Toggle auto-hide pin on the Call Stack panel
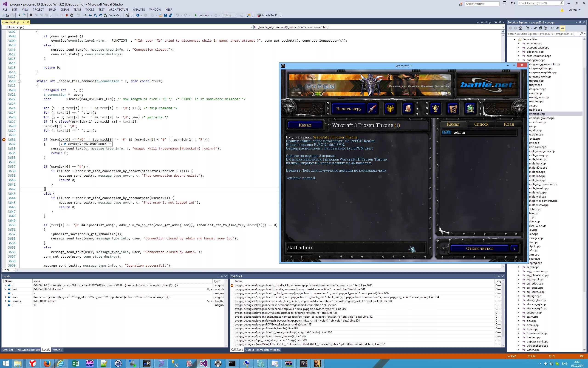The width and height of the screenshot is (588, 368). point(499,276)
